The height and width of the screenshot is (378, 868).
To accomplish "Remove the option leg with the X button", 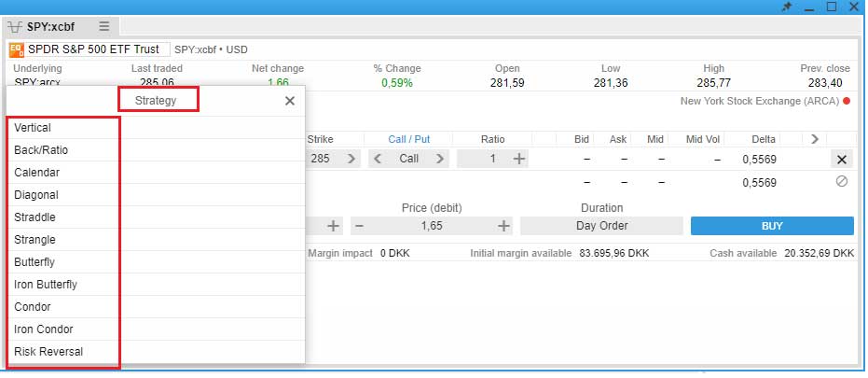I will (841, 160).
